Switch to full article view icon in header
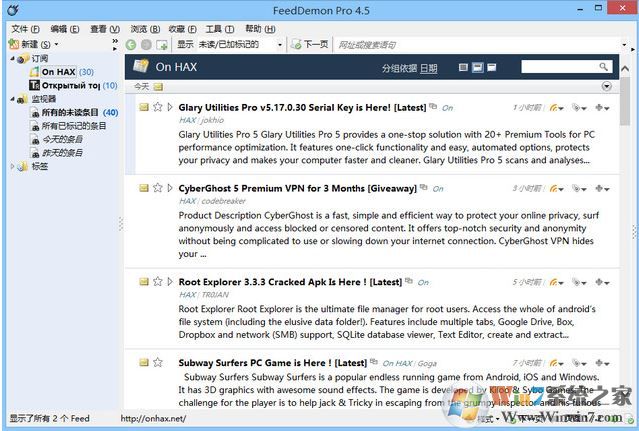Viewport: 639px width, 431px height. pos(462,67)
